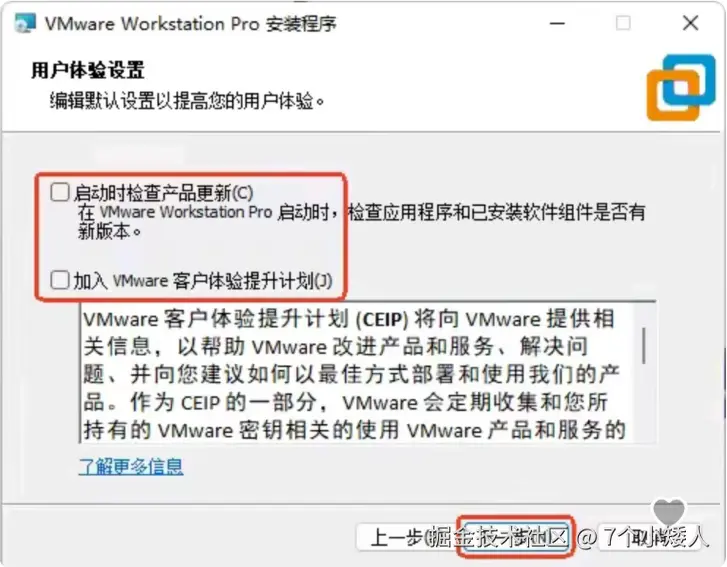Click the scrollbar thumb in CEIP text box

[644, 345]
